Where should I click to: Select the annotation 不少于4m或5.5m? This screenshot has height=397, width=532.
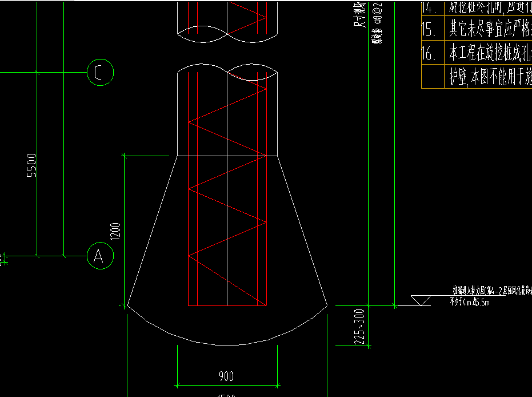click(x=470, y=302)
